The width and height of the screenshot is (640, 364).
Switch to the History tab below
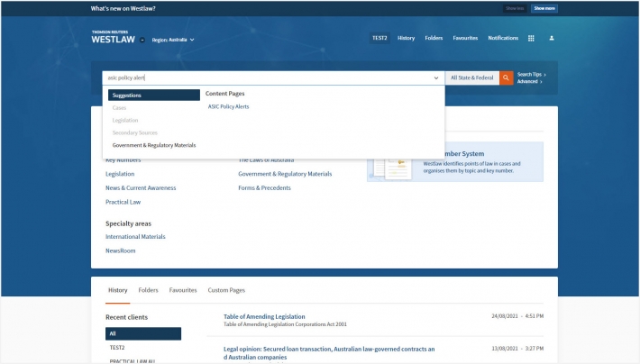point(117,290)
